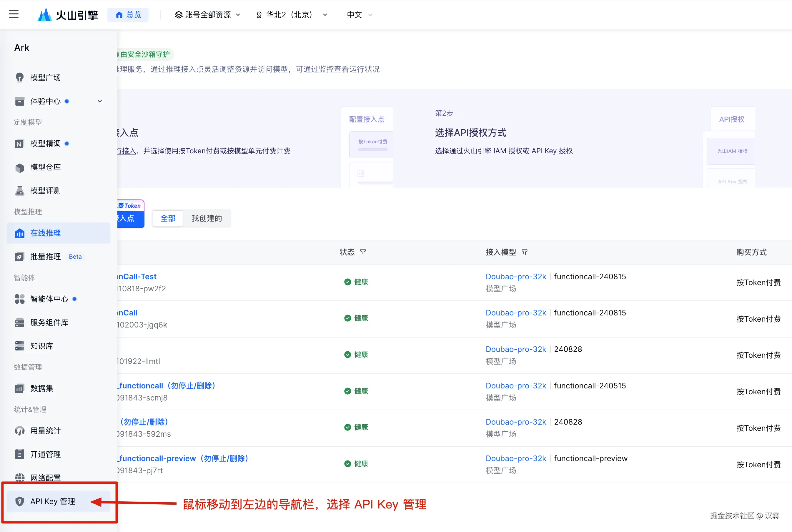Click the 模型精调 sidebar icon
The image size is (792, 532).
20,144
